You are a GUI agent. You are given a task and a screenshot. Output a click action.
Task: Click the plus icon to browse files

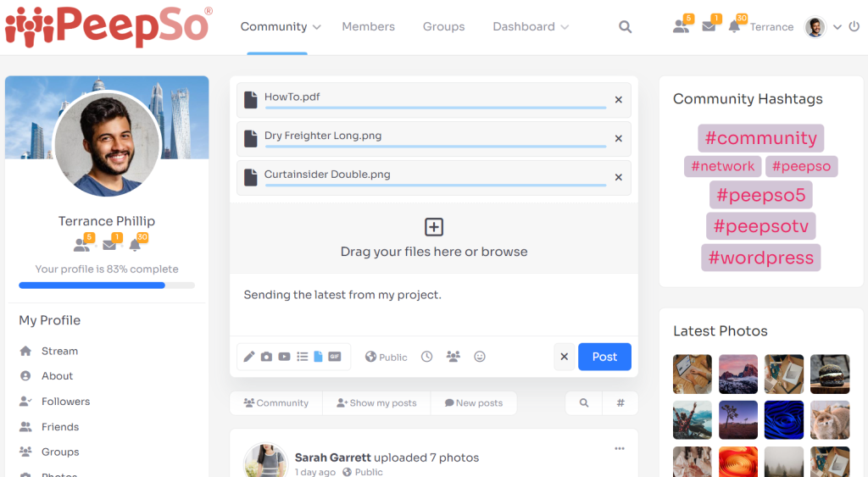click(x=434, y=227)
